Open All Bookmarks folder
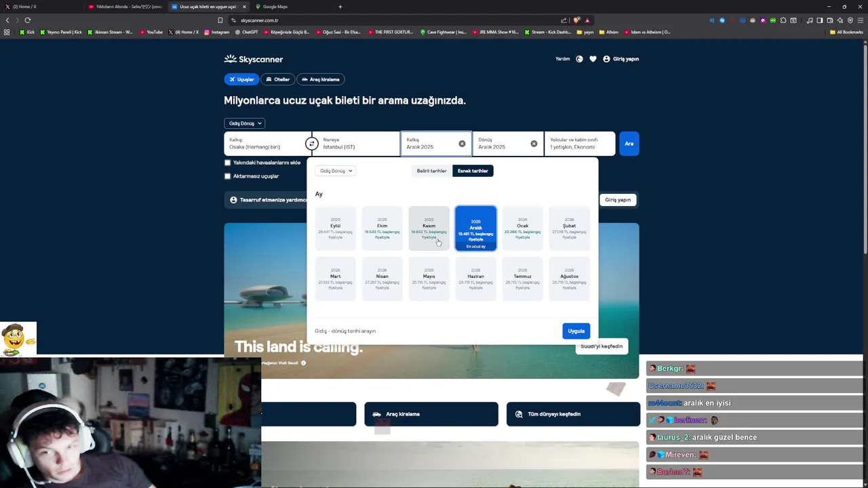 pos(846,32)
